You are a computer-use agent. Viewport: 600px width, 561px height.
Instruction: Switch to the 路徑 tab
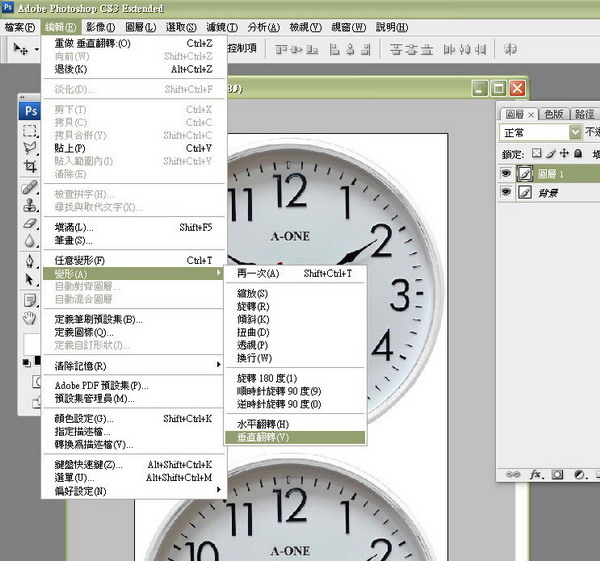584,114
